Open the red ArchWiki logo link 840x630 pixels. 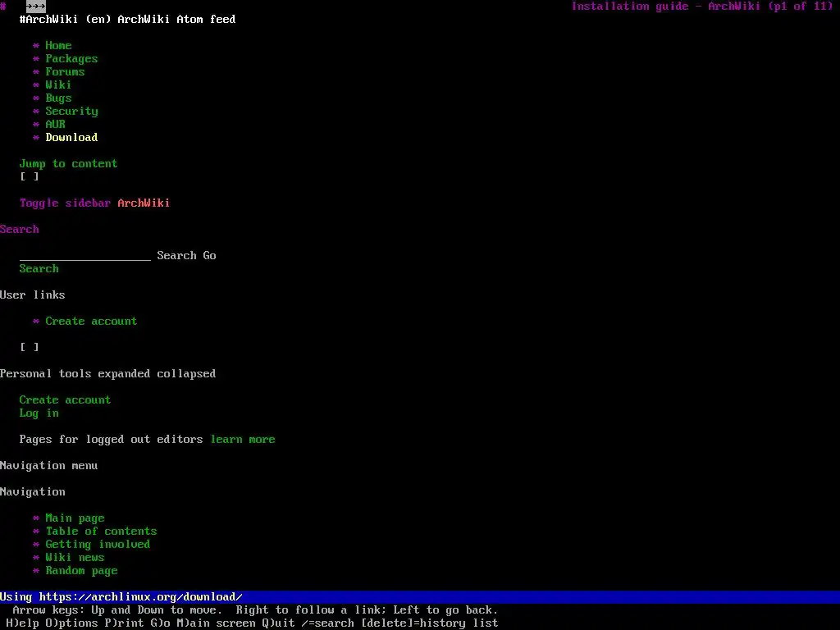[x=144, y=203]
